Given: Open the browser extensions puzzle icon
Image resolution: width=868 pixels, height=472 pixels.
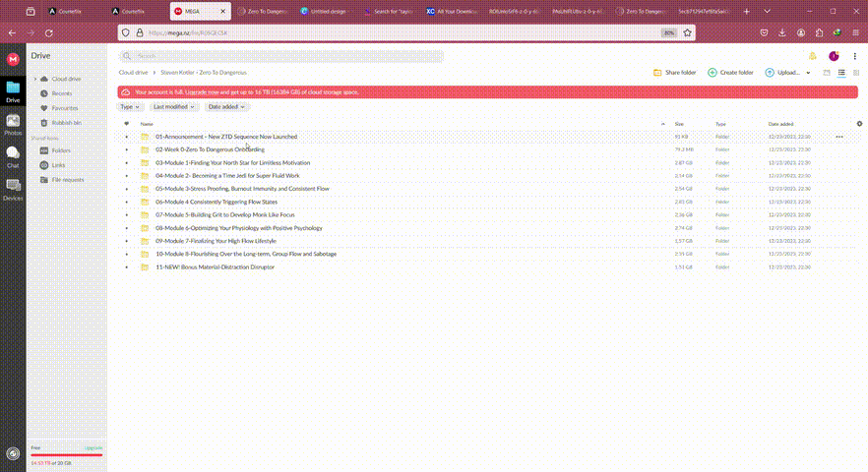Looking at the screenshot, I should click(819, 32).
